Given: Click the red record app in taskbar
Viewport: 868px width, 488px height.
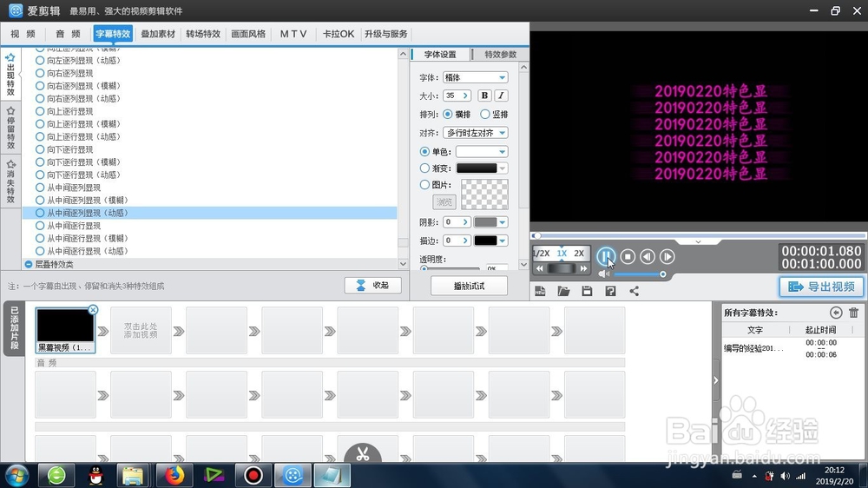Looking at the screenshot, I should coord(253,475).
